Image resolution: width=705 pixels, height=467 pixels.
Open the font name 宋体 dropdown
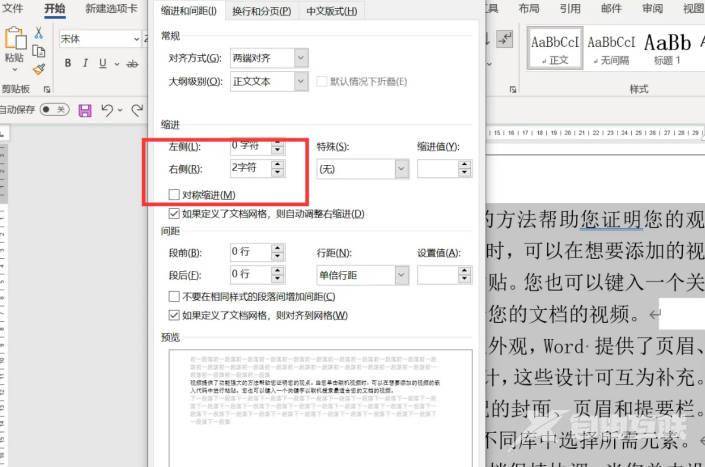coord(137,40)
